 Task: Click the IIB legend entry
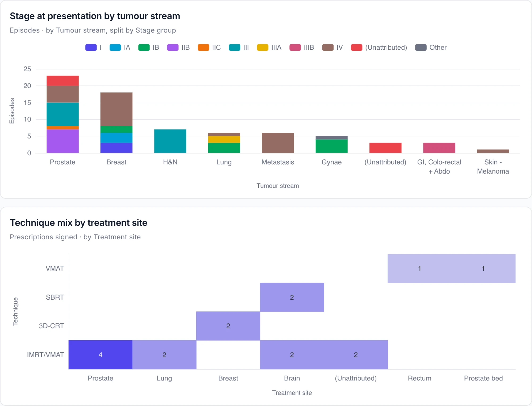click(178, 48)
